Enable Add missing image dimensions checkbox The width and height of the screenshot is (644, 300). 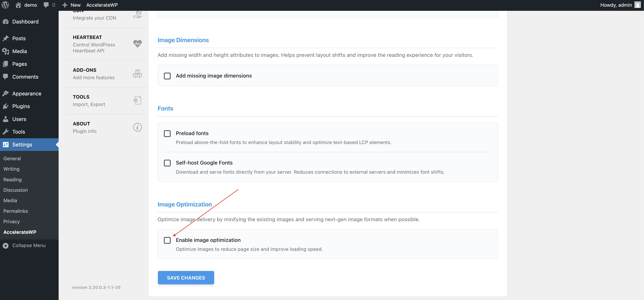(x=167, y=76)
